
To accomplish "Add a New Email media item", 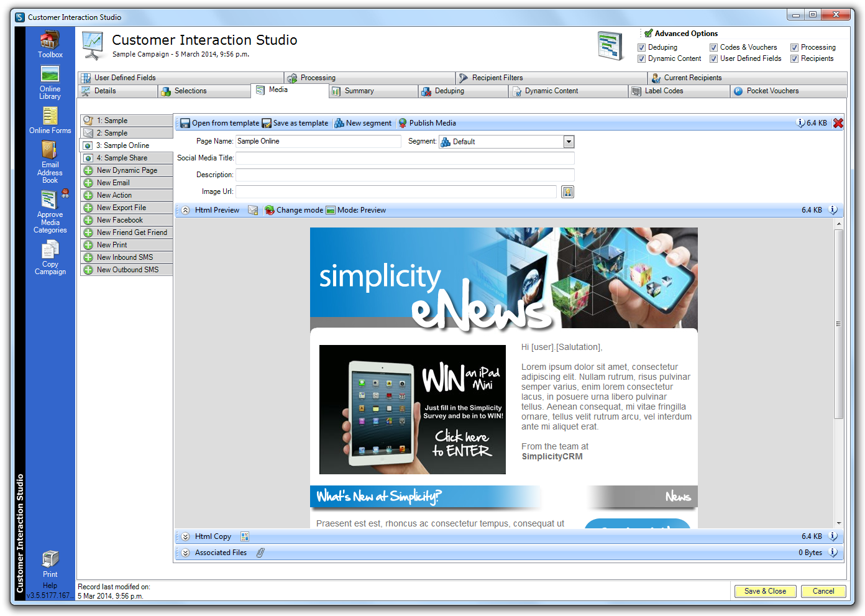I will click(127, 183).
